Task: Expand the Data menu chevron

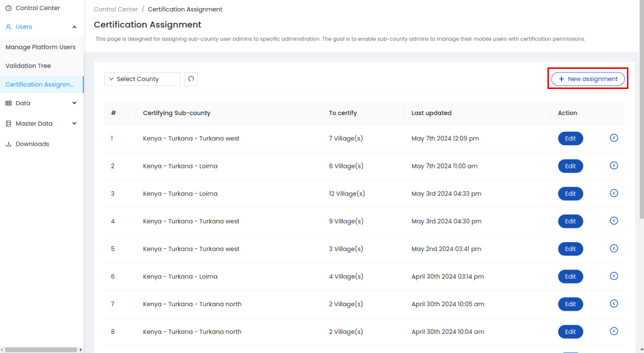Action: coord(74,103)
